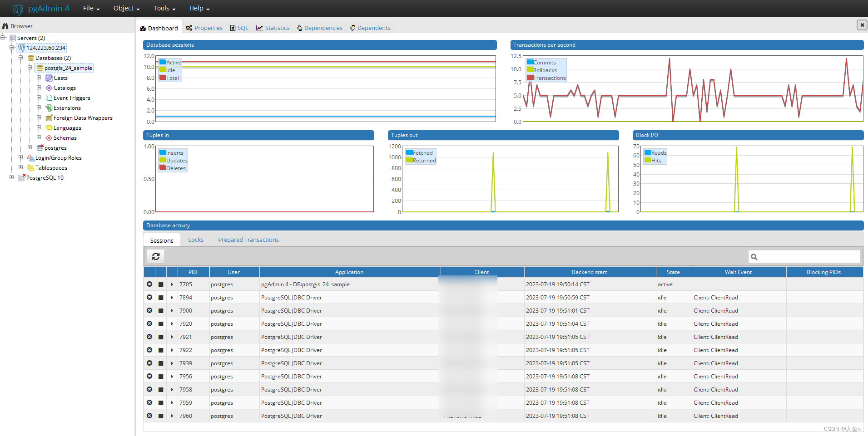Select the Event Triggers icon

(49, 98)
